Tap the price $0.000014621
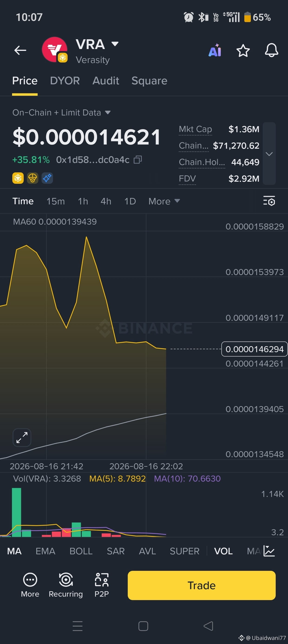Image resolution: width=288 pixels, height=644 pixels. tap(86, 137)
